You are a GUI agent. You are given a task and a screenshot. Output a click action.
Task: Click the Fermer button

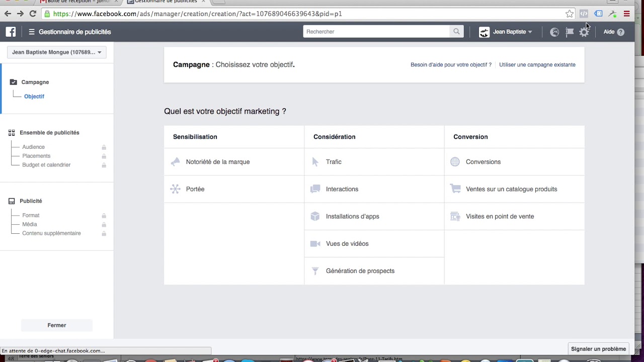coord(57,325)
